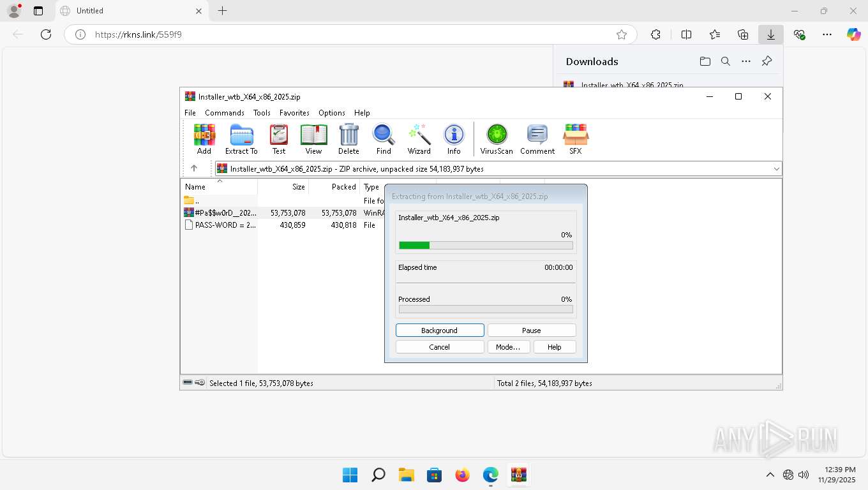This screenshot has height=490, width=868.
Task: Select the #Pa$$w0rD__202... archive row
Action: coord(284,212)
